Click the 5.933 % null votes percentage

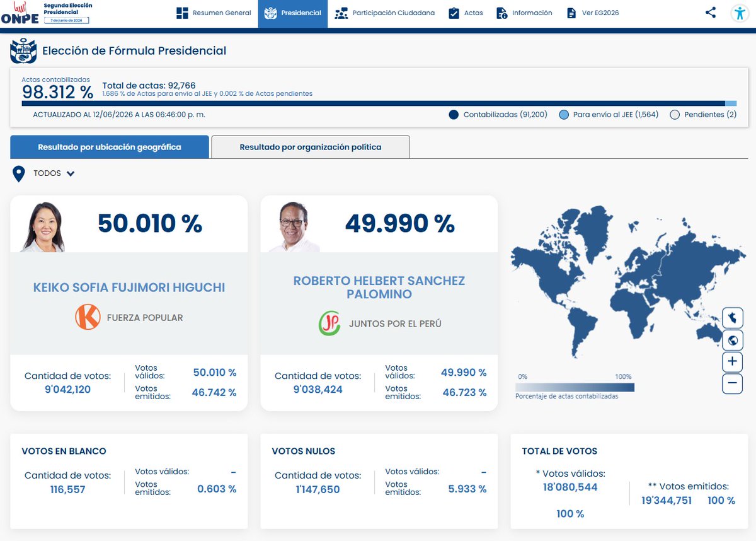pos(467,489)
